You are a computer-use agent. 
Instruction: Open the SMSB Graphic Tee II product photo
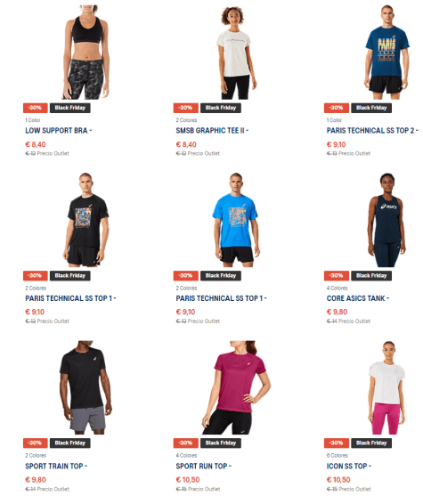tap(236, 52)
